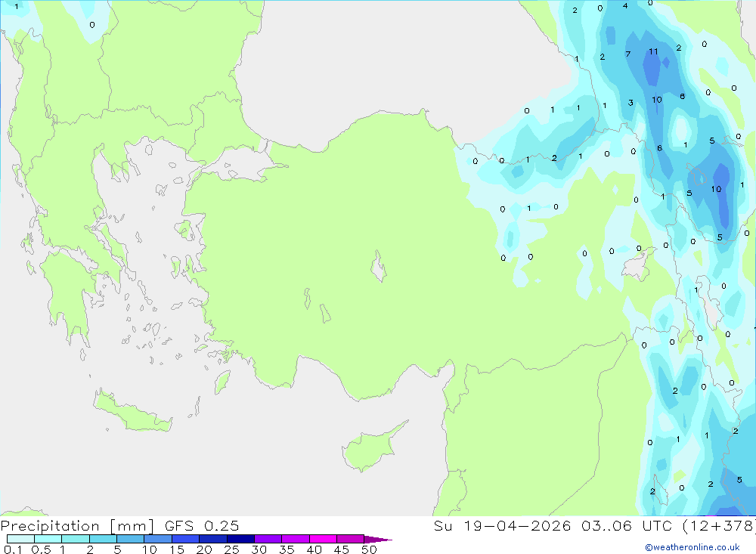Viewport: 756px width, 554px height.
Task: Click the '11' precipitation value on map
Action: pyautogui.click(x=653, y=51)
